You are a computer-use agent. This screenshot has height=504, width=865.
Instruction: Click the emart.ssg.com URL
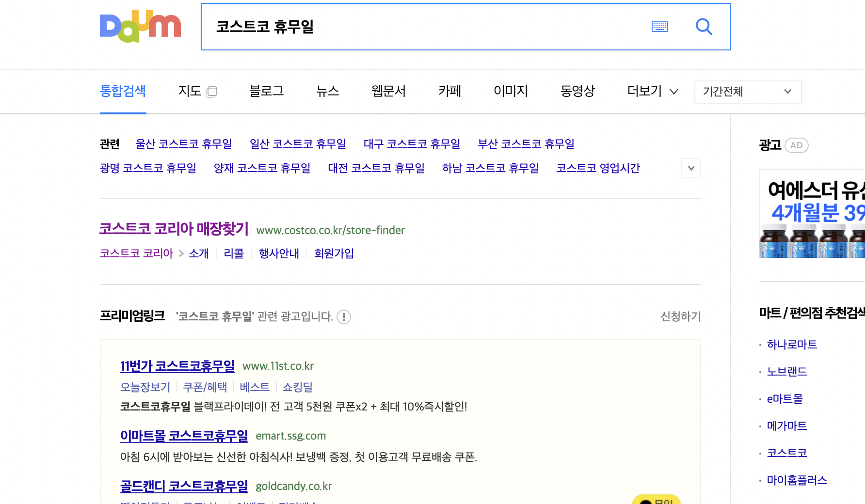(x=290, y=436)
